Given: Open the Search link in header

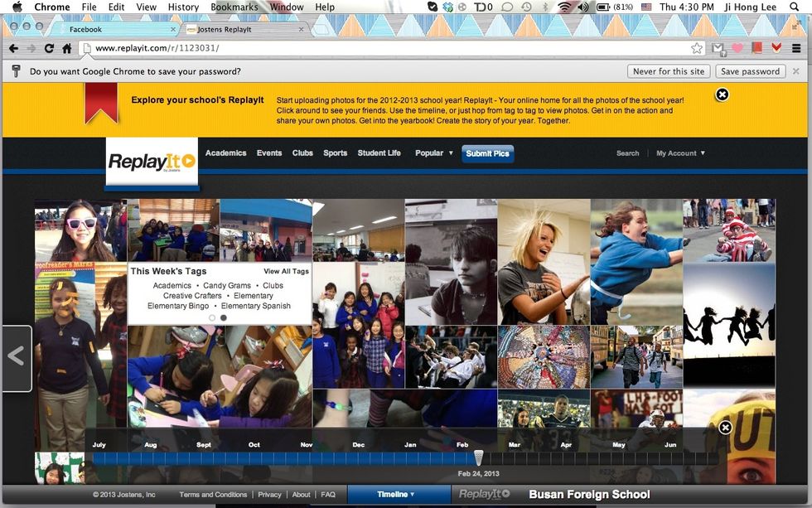Looking at the screenshot, I should (x=628, y=153).
